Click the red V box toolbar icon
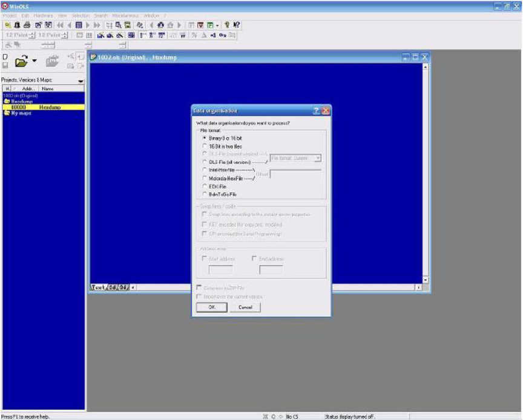 click(x=200, y=25)
